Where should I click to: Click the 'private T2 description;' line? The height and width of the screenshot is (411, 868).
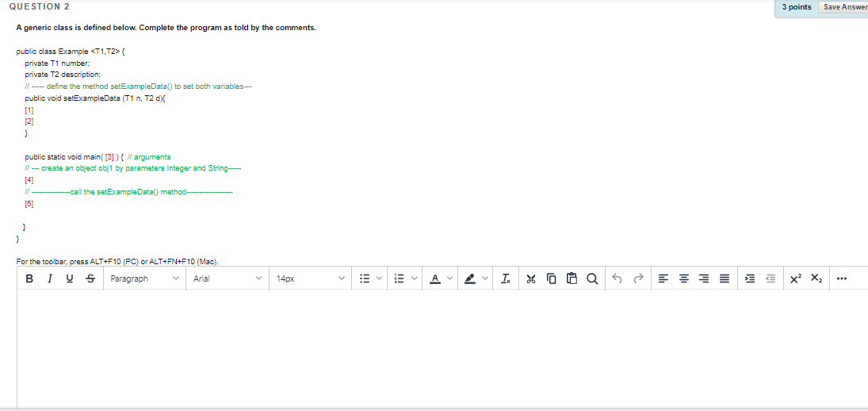tap(63, 75)
